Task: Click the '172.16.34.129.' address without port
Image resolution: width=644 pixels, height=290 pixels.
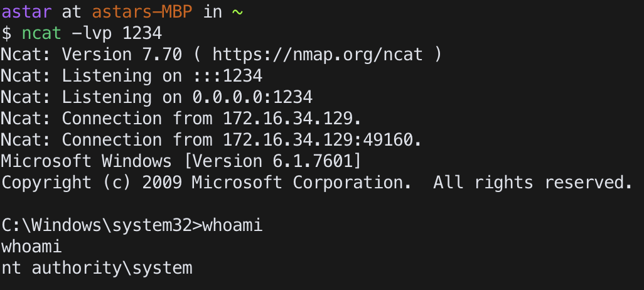Action: click(292, 119)
